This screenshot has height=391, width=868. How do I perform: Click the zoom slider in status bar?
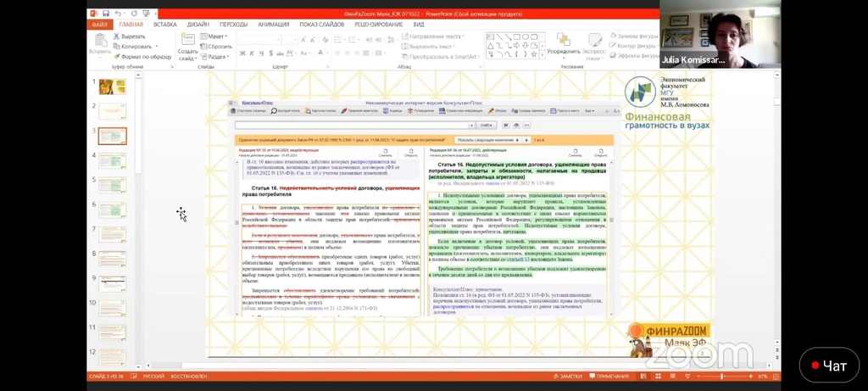tap(722, 377)
